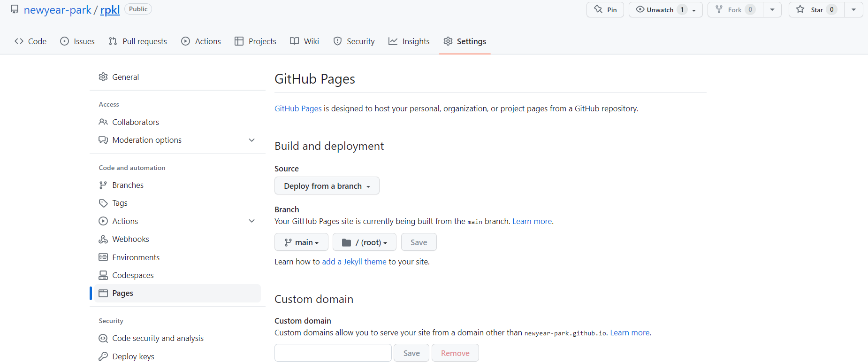The height and width of the screenshot is (364, 868).
Task: Click the Code tab angle-brackets icon
Action: pyautogui.click(x=19, y=41)
